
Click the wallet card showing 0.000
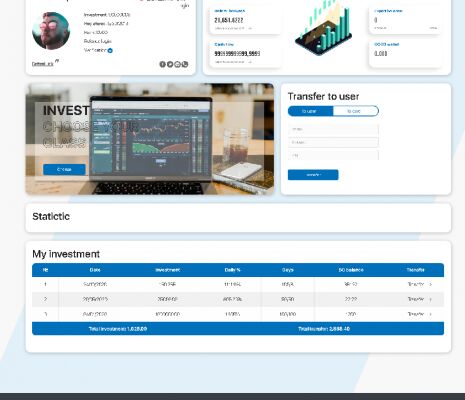pyautogui.click(x=405, y=53)
